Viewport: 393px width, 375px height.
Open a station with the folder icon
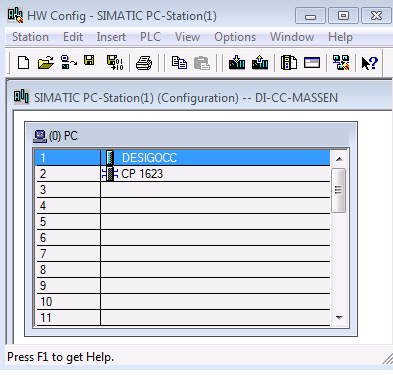pos(46,63)
